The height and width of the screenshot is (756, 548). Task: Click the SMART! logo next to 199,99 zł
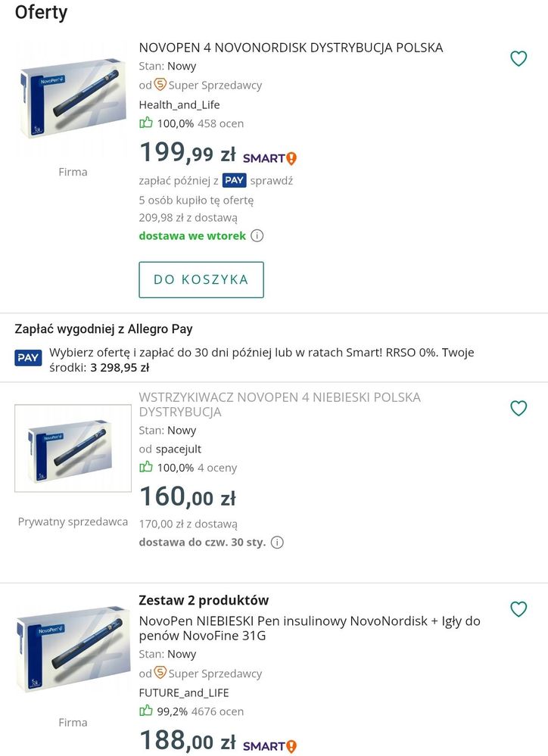pyautogui.click(x=269, y=157)
